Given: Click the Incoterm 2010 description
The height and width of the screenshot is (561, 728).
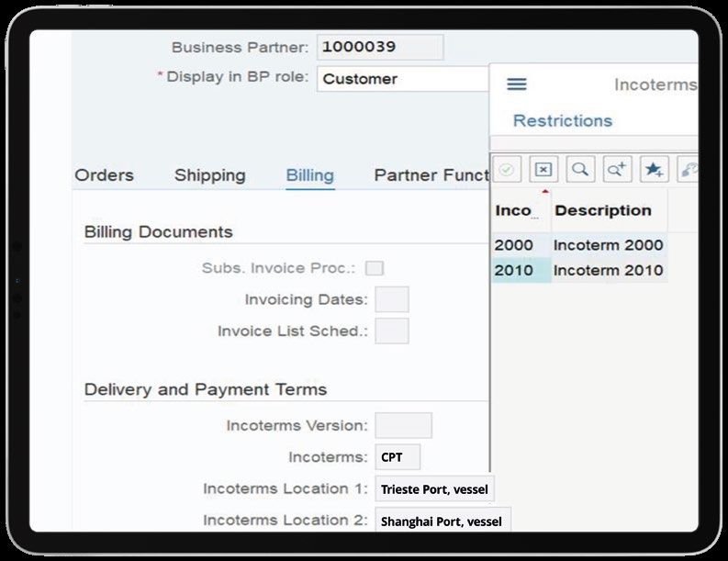Looking at the screenshot, I should (x=609, y=270).
